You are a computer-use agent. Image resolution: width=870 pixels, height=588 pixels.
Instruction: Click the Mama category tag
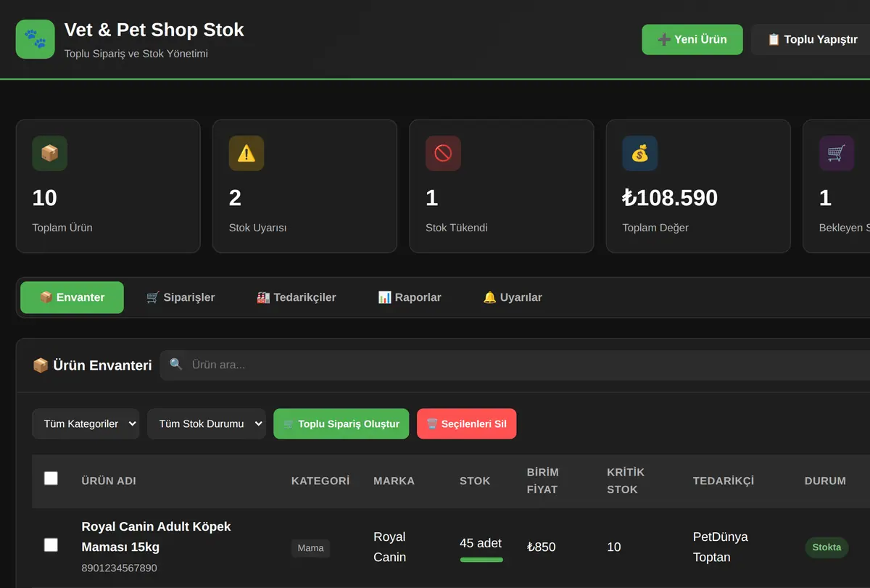point(310,548)
